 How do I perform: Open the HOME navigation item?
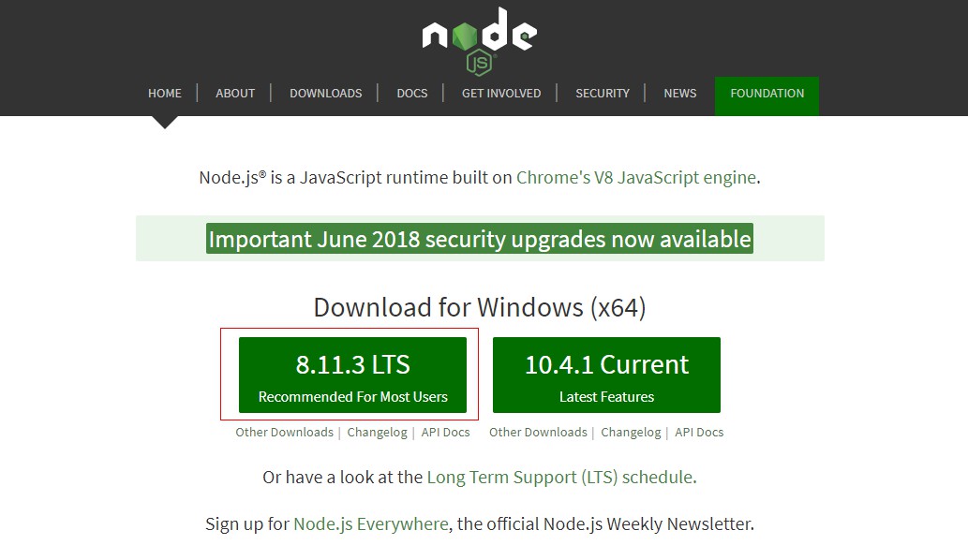[x=165, y=94]
